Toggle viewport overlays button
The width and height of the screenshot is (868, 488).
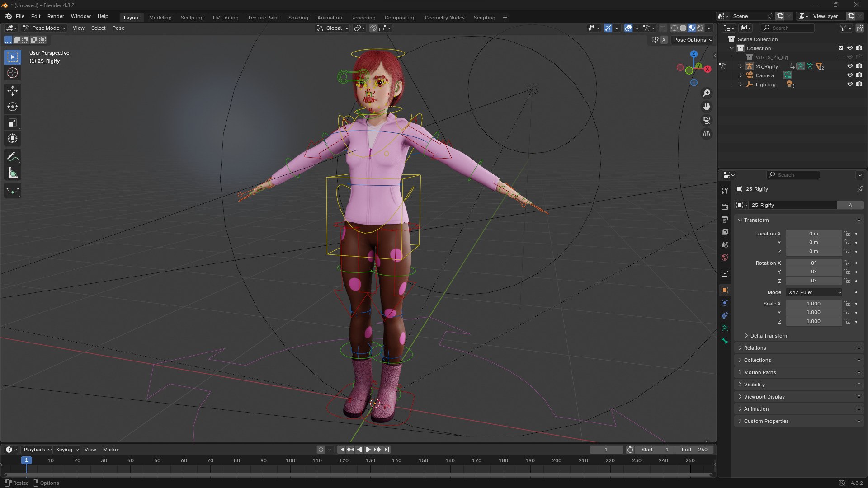coord(628,28)
